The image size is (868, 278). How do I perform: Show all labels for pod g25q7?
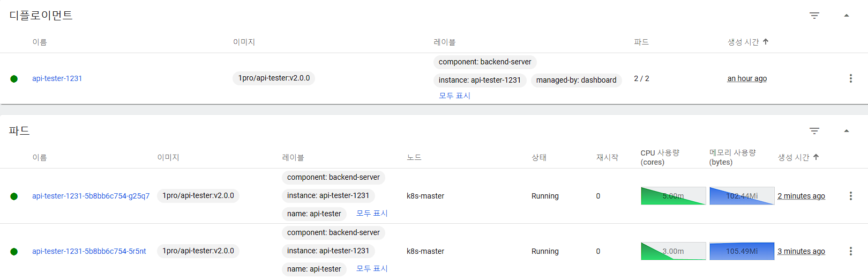(x=372, y=214)
